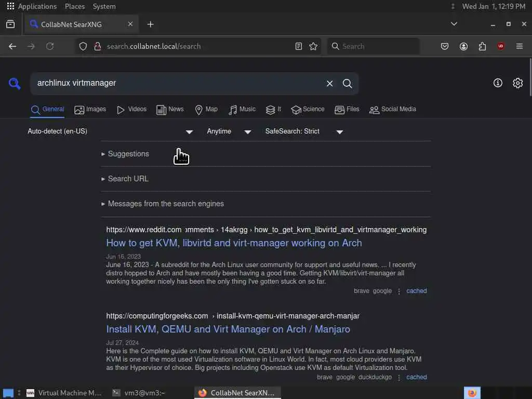Go forward with the browser forward arrow
532x399 pixels.
(x=31, y=46)
